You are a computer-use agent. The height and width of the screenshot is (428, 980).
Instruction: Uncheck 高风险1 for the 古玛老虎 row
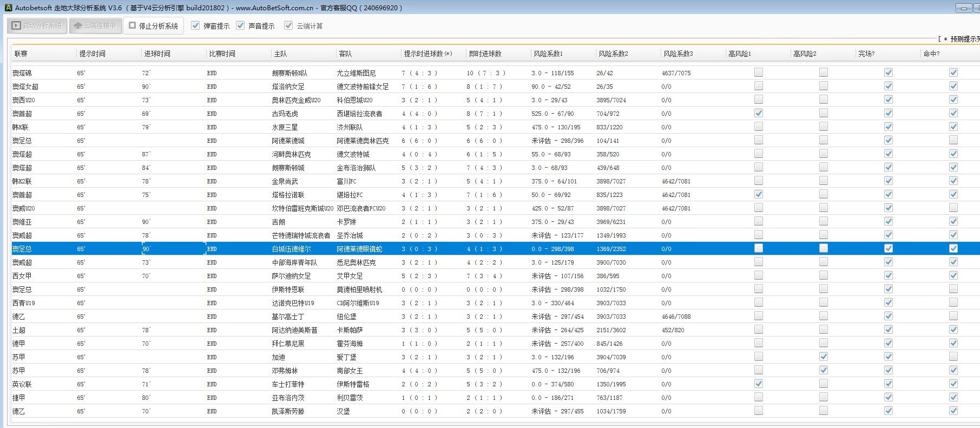759,113
